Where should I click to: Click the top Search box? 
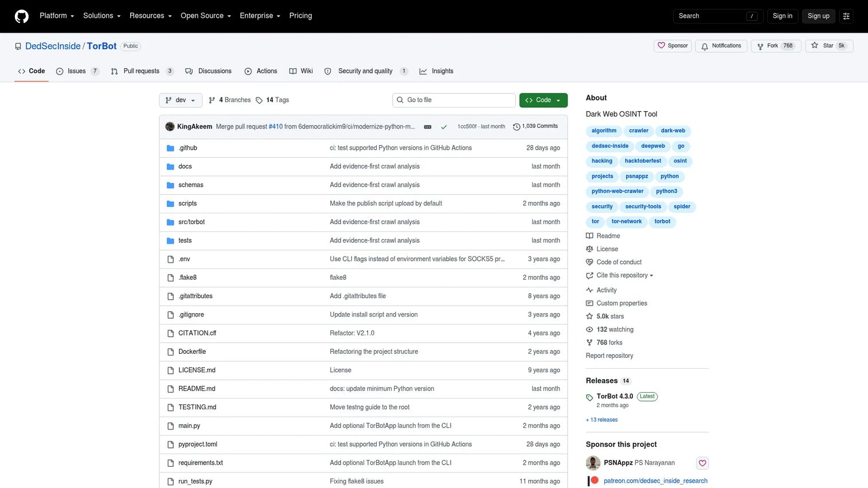point(718,16)
